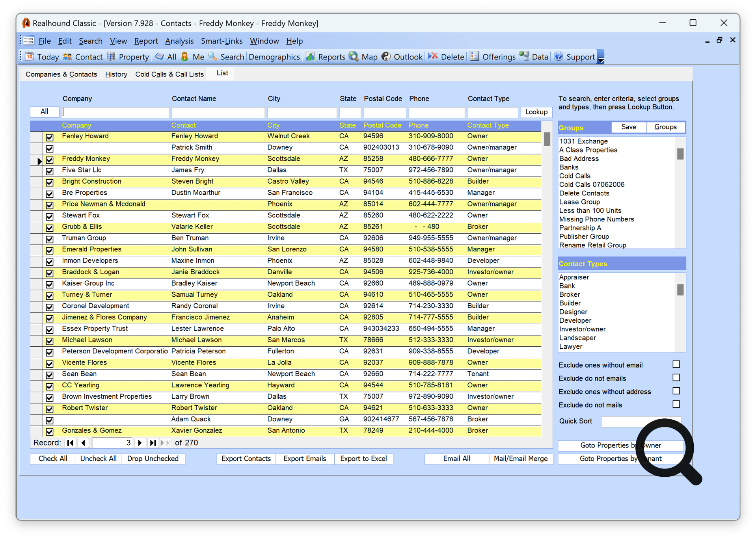Enable Exclude ones without email
The height and width of the screenshot is (539, 756).
pos(676,364)
